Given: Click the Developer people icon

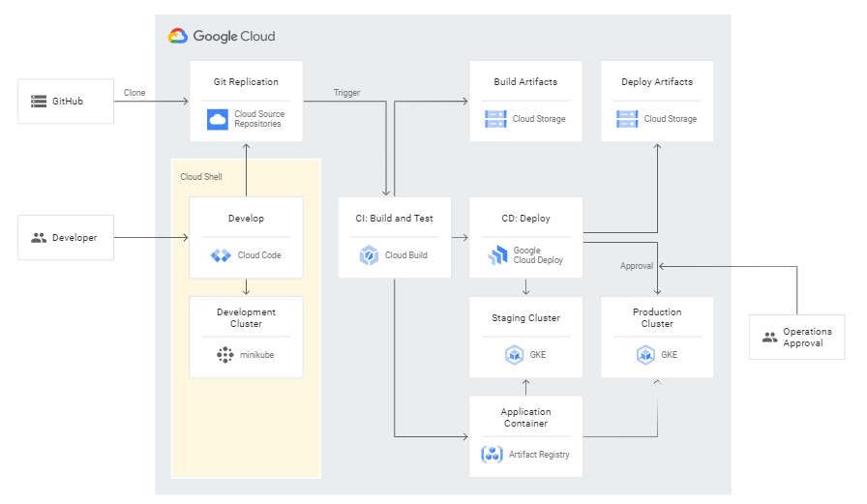Looking at the screenshot, I should point(39,238).
